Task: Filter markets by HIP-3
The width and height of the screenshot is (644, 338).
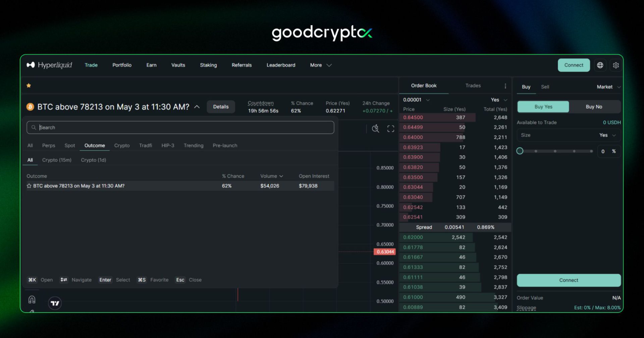Action: [x=168, y=146]
